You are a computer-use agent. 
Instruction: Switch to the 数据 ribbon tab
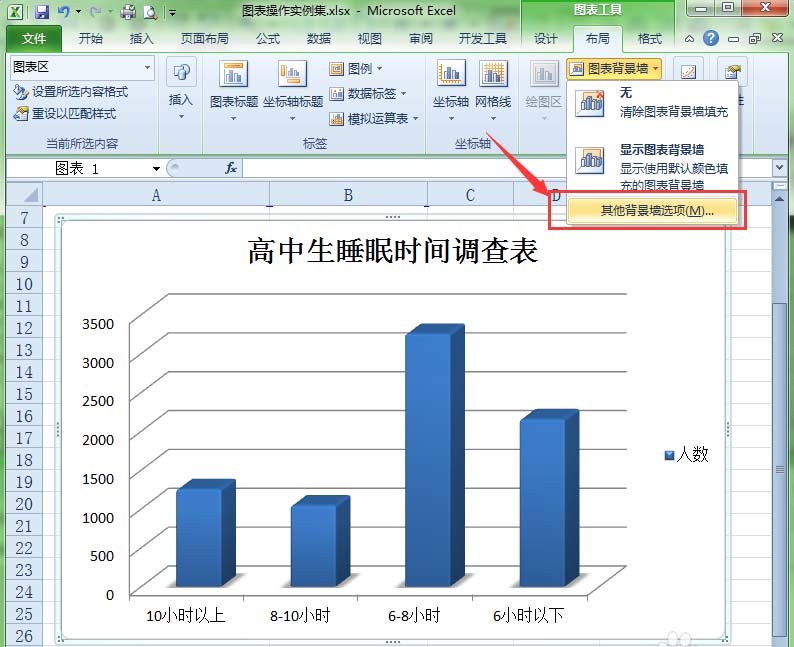coord(319,39)
